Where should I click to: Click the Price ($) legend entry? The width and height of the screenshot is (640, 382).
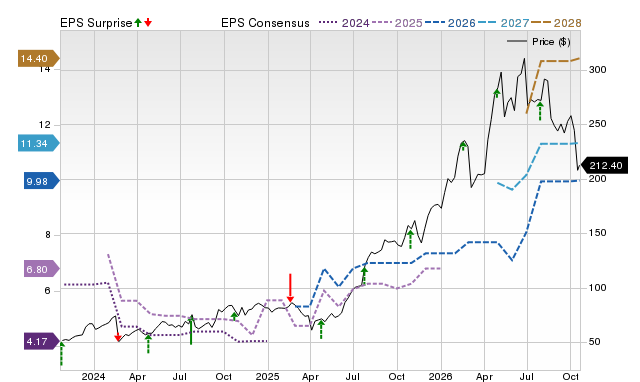538,42
